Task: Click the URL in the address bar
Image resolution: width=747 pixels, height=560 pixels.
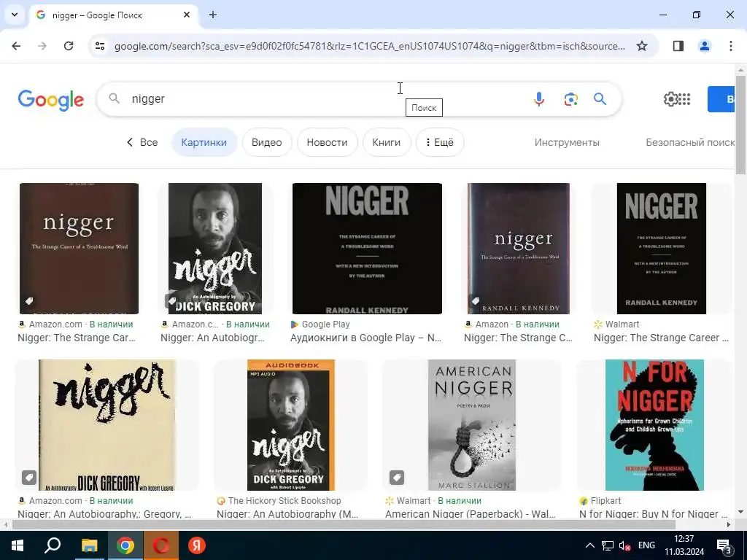Action: coord(370,46)
